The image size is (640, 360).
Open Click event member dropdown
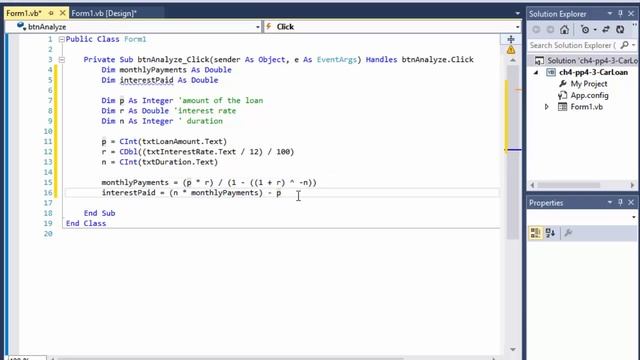click(x=518, y=27)
